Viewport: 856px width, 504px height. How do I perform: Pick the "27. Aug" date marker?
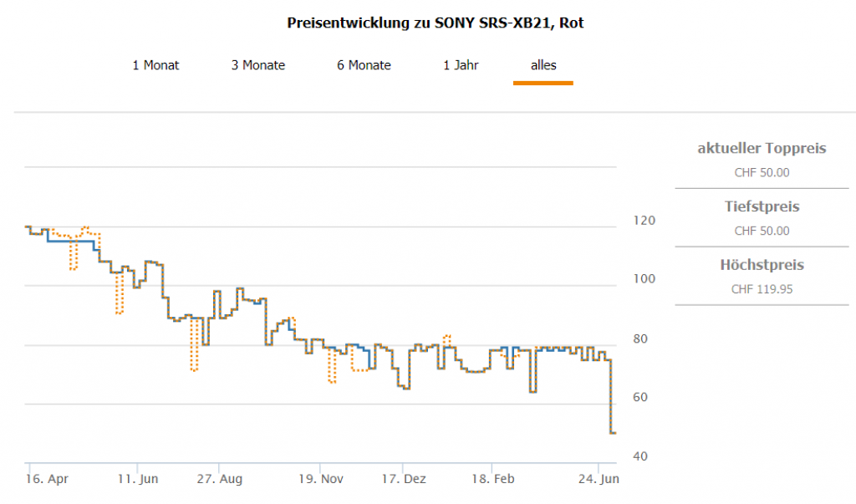[x=222, y=480]
